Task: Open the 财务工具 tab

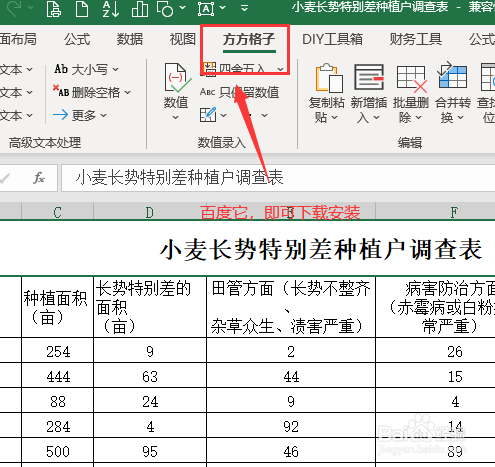Action: pos(416,39)
